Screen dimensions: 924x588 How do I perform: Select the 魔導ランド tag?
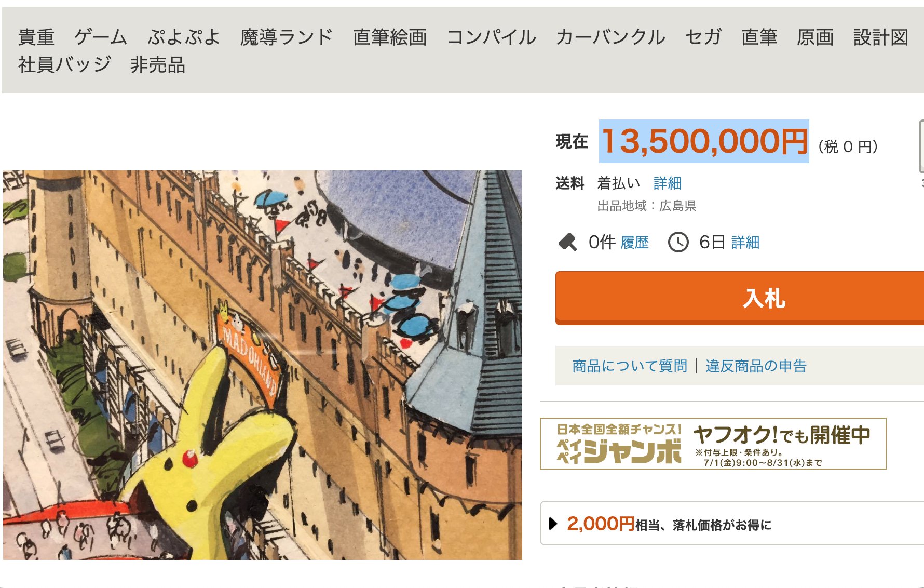pyautogui.click(x=287, y=37)
